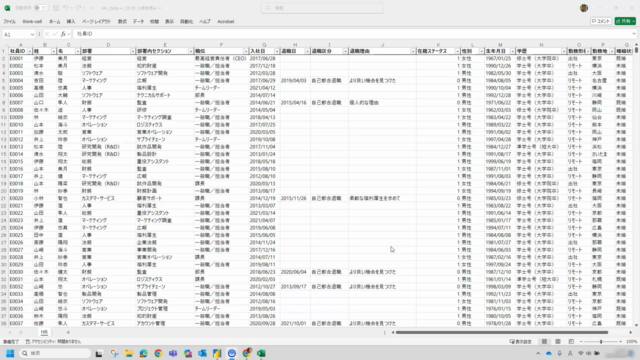The image size is (640, 360).
Task: Click the Save disk icon
Action: pyautogui.click(x=56, y=8)
